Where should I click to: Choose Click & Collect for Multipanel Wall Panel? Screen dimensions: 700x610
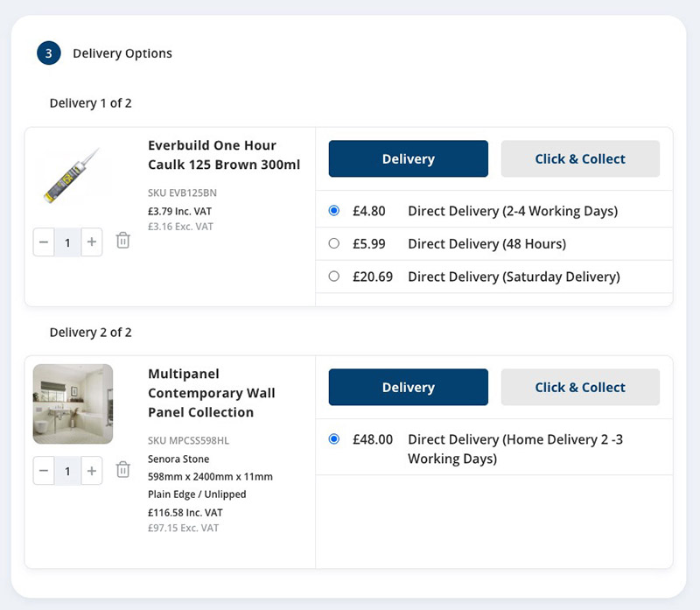[579, 387]
